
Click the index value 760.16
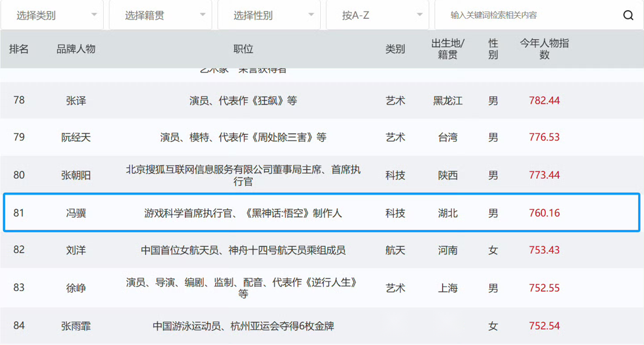[544, 213]
